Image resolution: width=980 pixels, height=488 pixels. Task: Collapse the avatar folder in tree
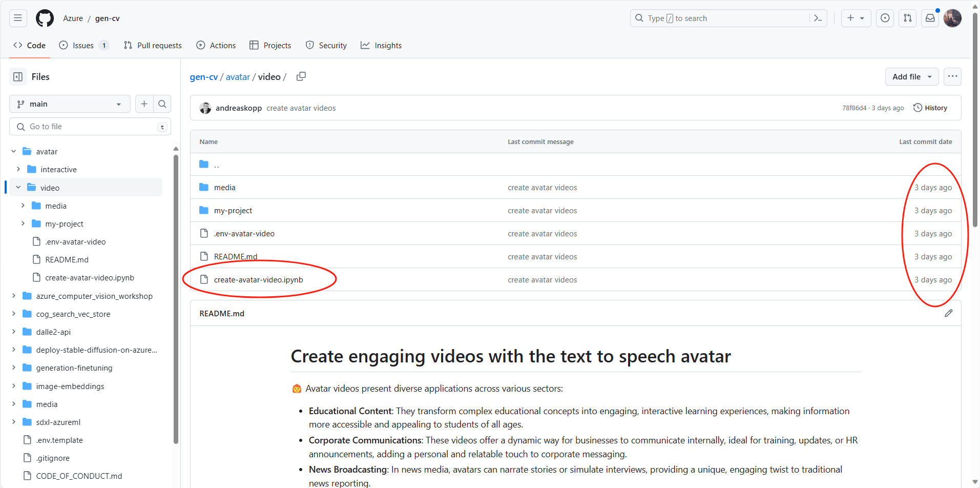[x=14, y=152]
